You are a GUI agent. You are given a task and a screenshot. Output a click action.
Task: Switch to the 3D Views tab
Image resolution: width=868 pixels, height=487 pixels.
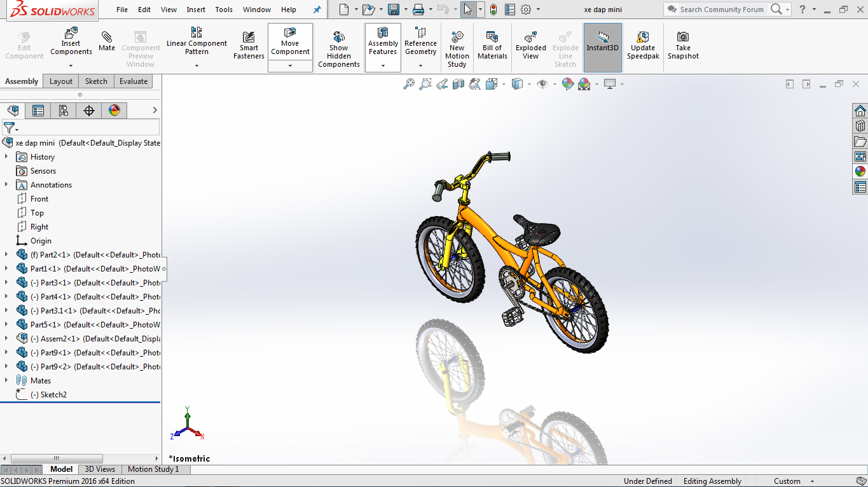pos(100,469)
